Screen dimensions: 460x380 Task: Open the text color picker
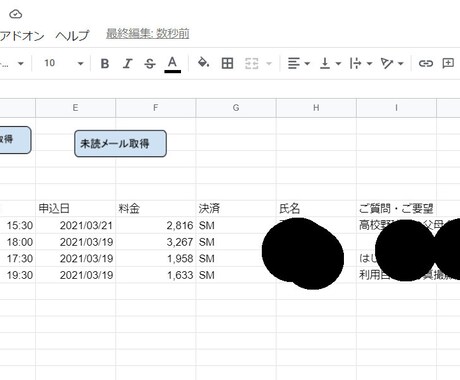(x=172, y=63)
